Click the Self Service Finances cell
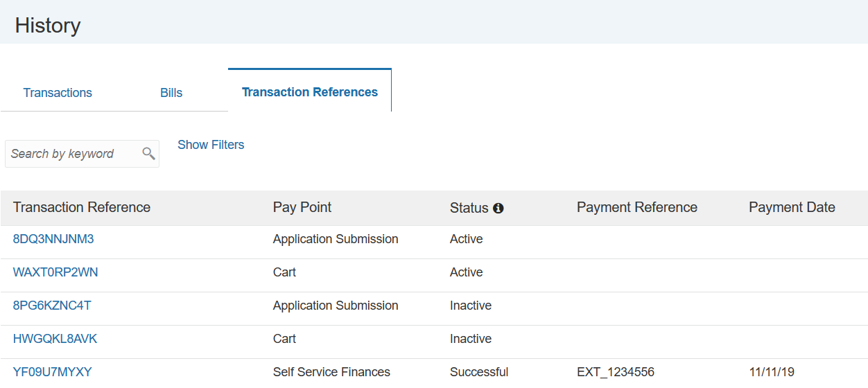This screenshot has height=388, width=868. pos(331,372)
